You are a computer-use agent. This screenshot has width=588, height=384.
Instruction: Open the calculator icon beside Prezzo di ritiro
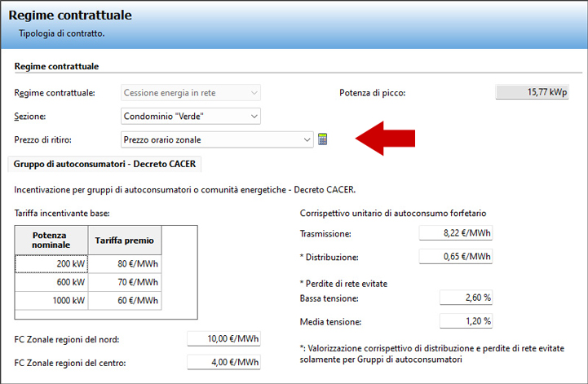click(x=323, y=140)
